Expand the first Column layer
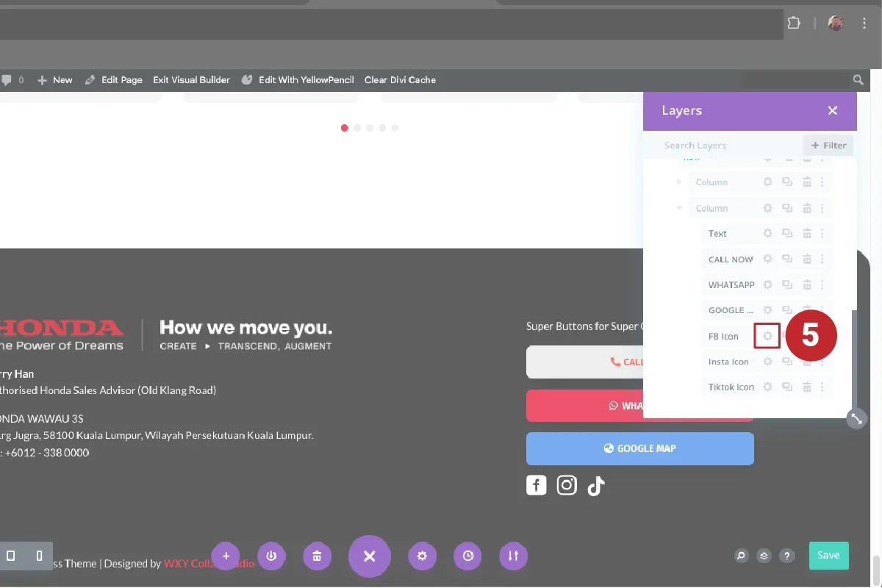This screenshot has height=588, width=882. click(x=678, y=182)
